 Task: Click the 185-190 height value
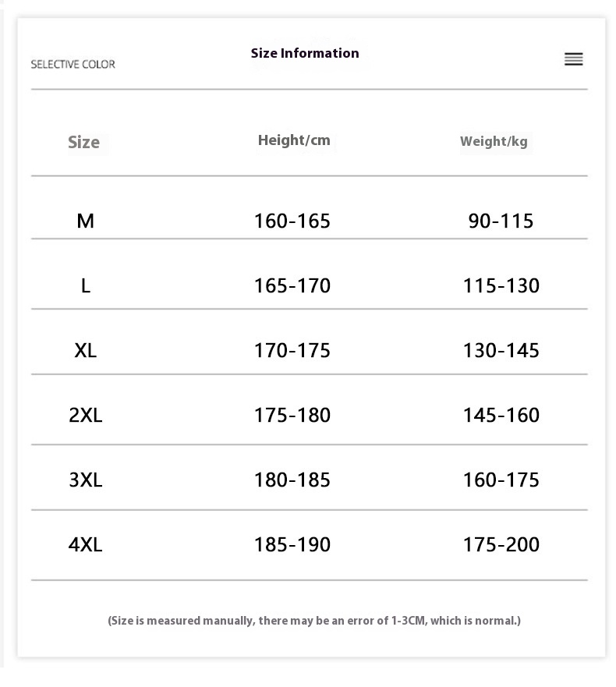(x=292, y=544)
